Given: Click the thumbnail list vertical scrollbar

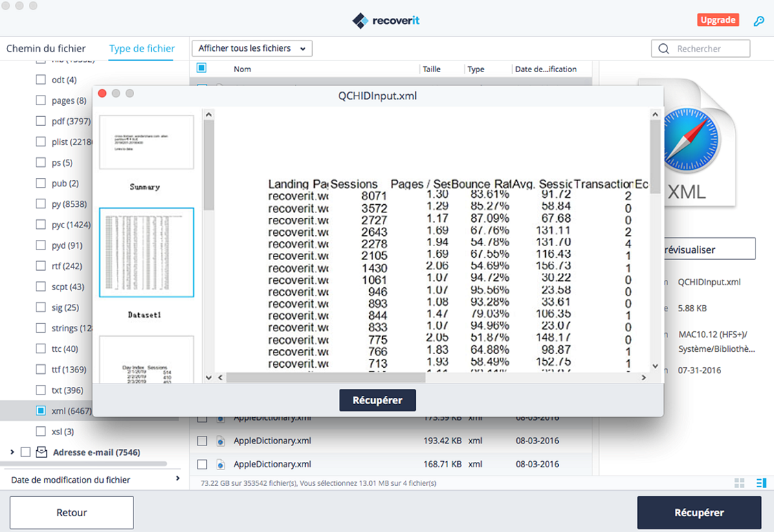Looking at the screenshot, I should click(209, 166).
